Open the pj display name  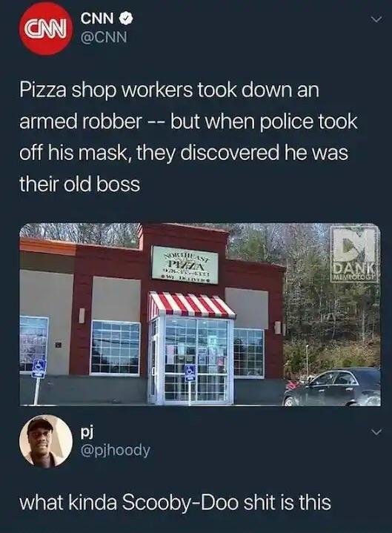(87, 432)
